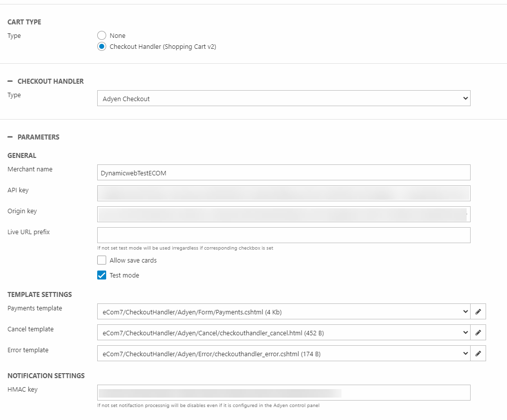The height and width of the screenshot is (420, 507).
Task: Click the Allow save cards label
Action: pyautogui.click(x=133, y=260)
